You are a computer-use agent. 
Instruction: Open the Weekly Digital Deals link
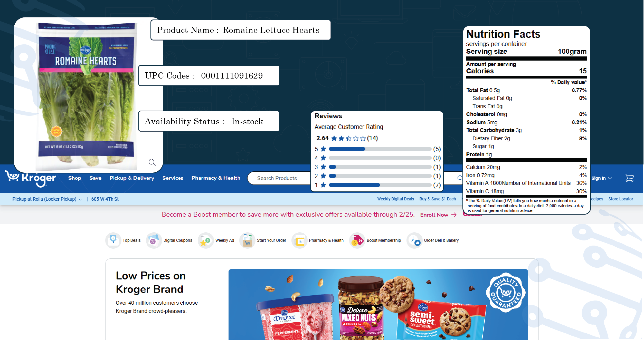click(395, 199)
